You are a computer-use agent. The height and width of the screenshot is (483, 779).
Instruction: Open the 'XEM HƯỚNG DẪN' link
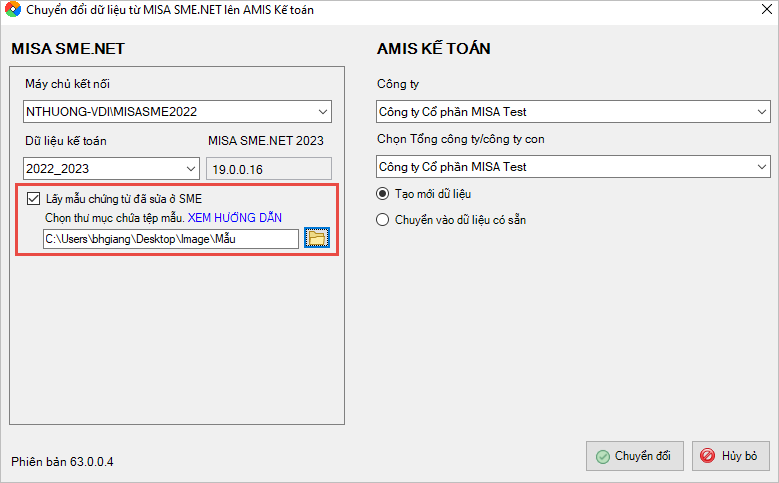pyautogui.click(x=234, y=218)
